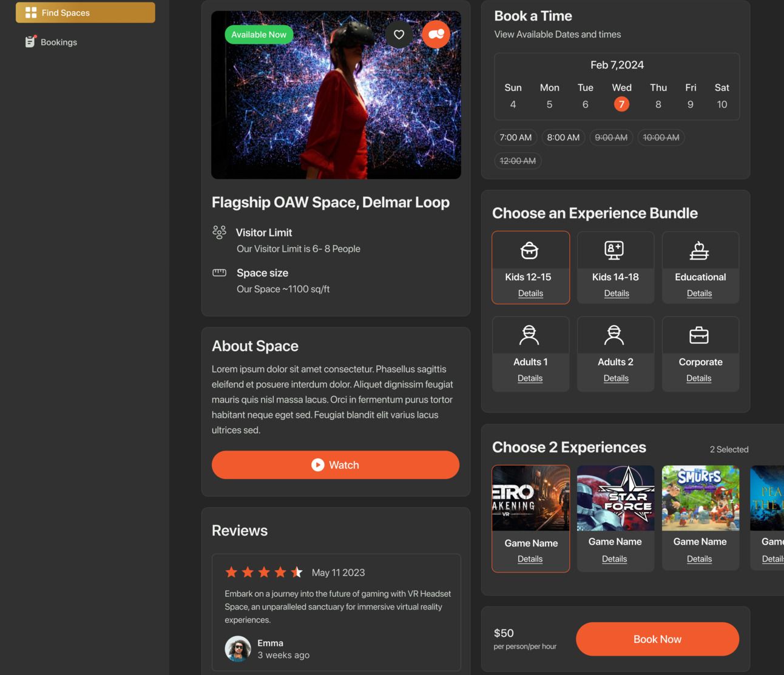The image size is (784, 675).
Task: Select the Star Force game thumbnail
Action: pyautogui.click(x=615, y=498)
